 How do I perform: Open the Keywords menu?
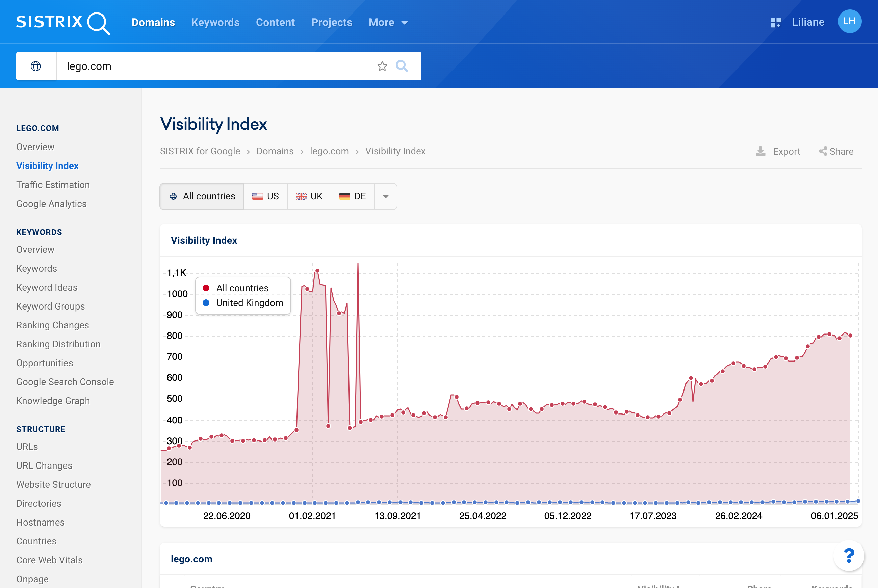[x=215, y=23]
